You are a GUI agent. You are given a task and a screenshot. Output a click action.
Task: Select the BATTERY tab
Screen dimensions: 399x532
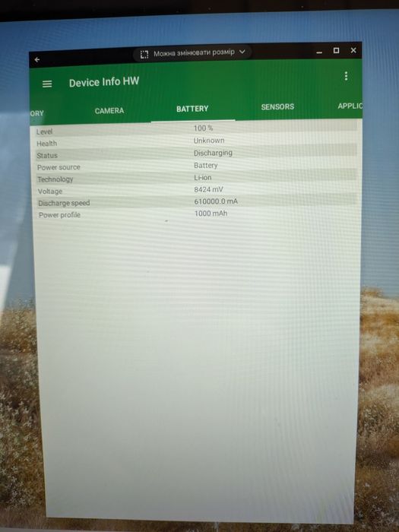click(192, 109)
